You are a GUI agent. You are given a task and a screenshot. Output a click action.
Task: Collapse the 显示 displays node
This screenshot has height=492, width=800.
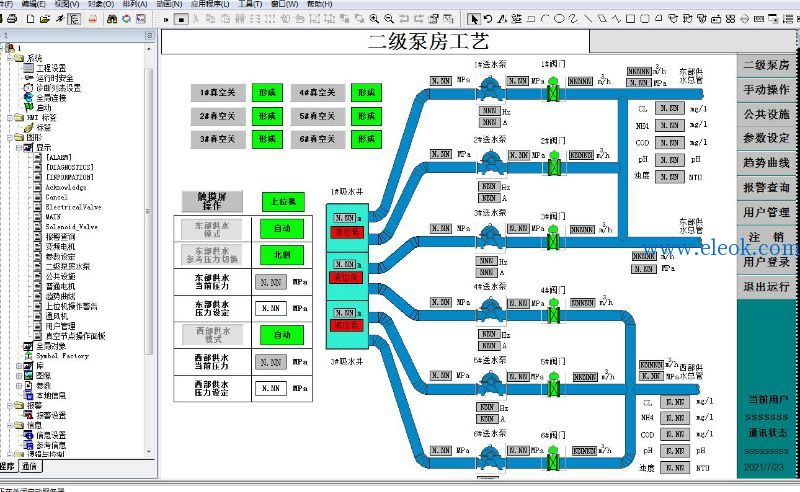click(19, 147)
